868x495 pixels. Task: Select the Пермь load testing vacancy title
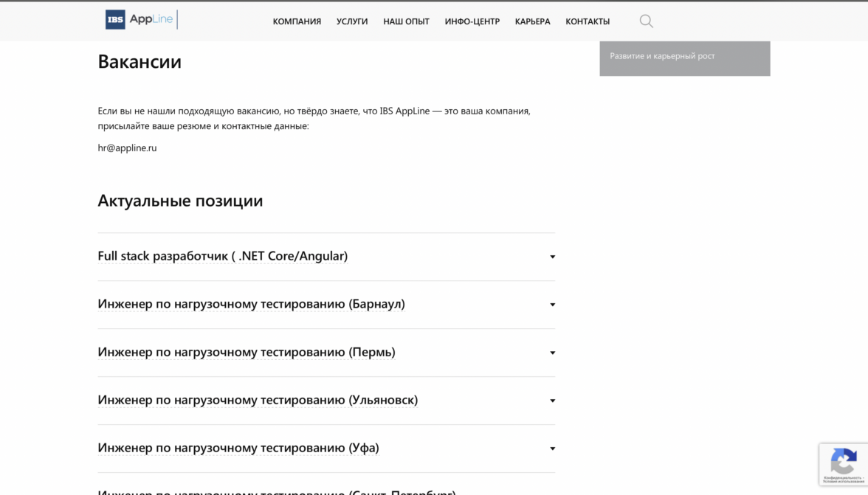(x=247, y=352)
